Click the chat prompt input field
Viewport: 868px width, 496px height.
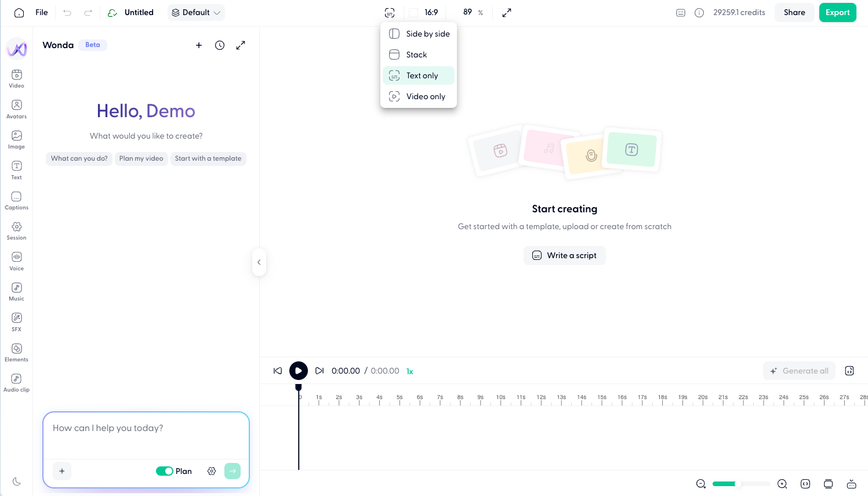point(146,435)
